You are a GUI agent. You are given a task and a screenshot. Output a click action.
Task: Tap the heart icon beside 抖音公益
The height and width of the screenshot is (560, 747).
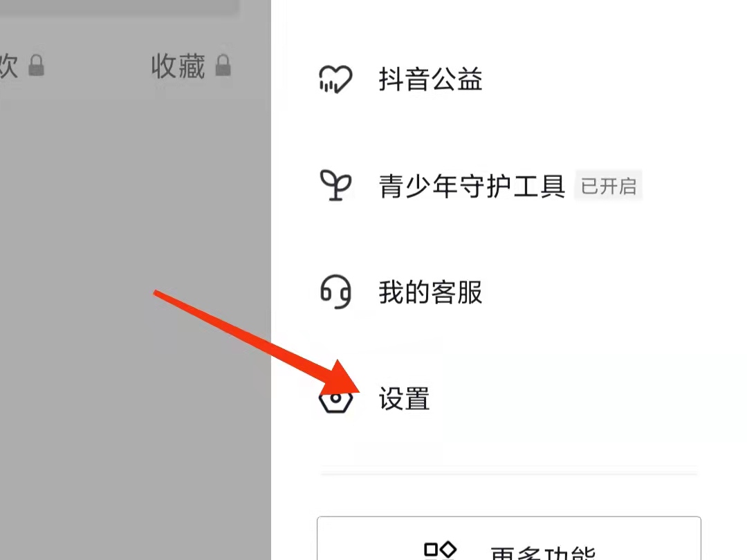coord(335,79)
